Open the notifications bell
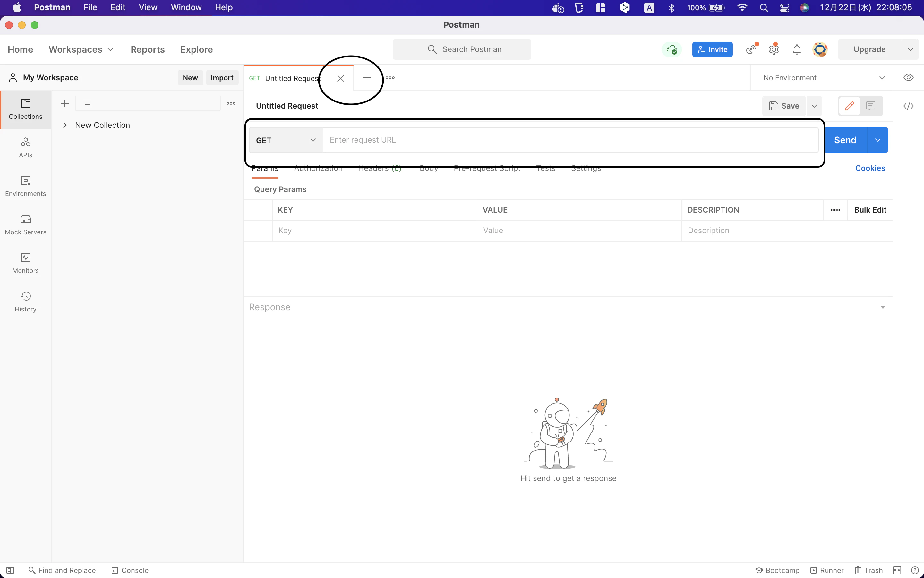Image resolution: width=924 pixels, height=578 pixels. click(x=797, y=50)
